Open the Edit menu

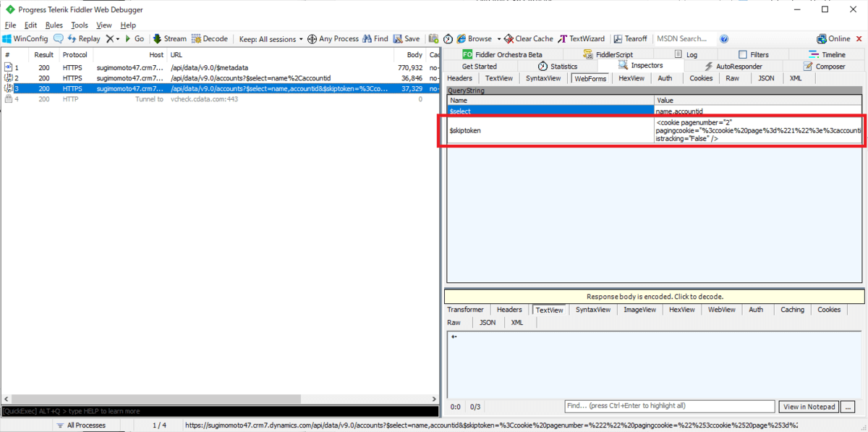[x=30, y=25]
